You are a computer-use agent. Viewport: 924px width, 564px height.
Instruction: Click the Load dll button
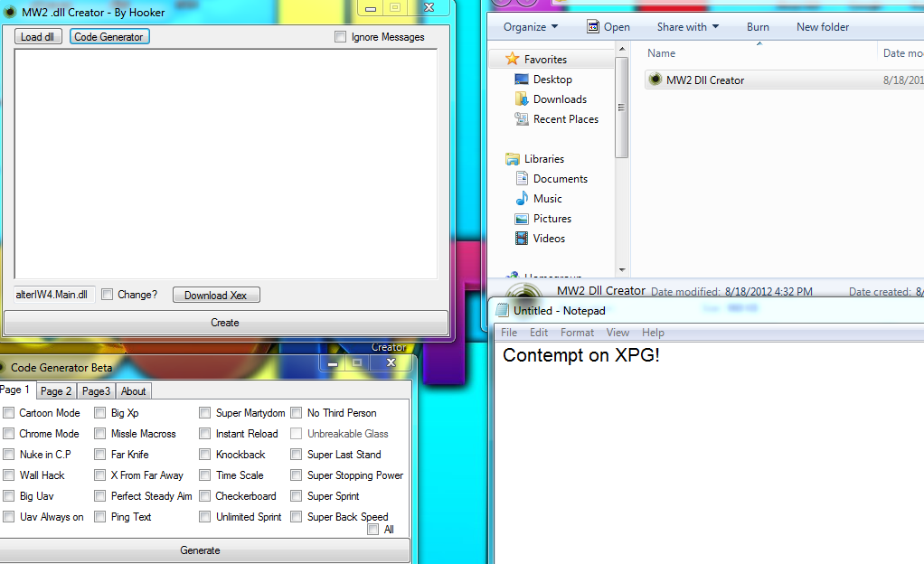pos(38,36)
